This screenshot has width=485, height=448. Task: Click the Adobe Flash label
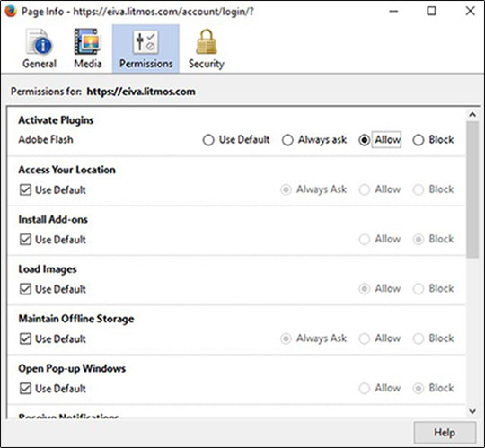coord(46,139)
